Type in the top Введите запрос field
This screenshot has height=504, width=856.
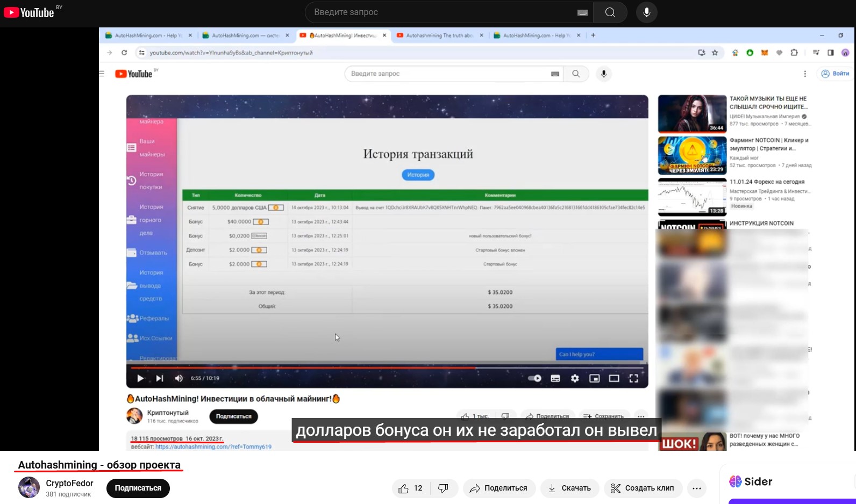click(x=441, y=12)
